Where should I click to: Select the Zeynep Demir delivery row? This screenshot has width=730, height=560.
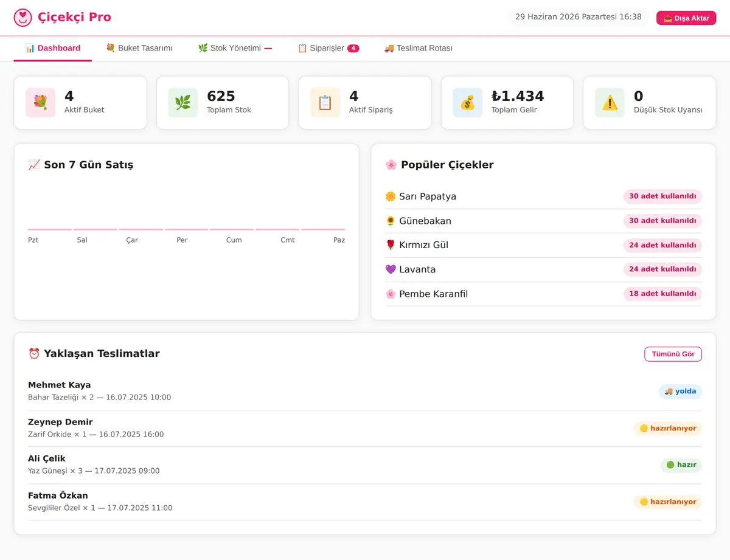(x=365, y=428)
